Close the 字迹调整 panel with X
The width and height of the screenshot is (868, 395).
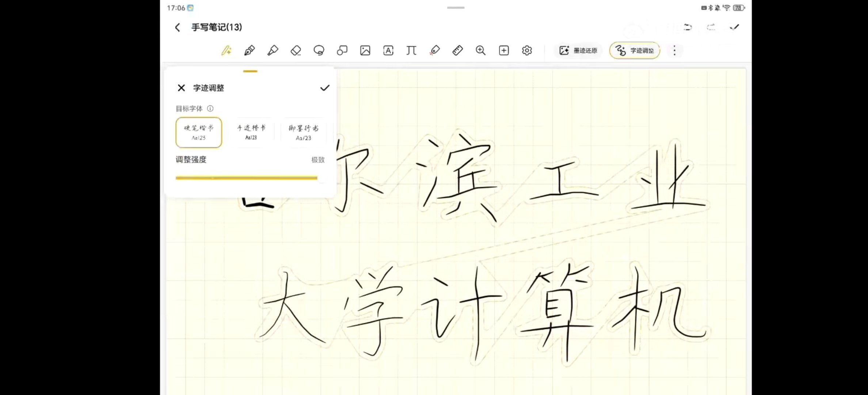(181, 88)
